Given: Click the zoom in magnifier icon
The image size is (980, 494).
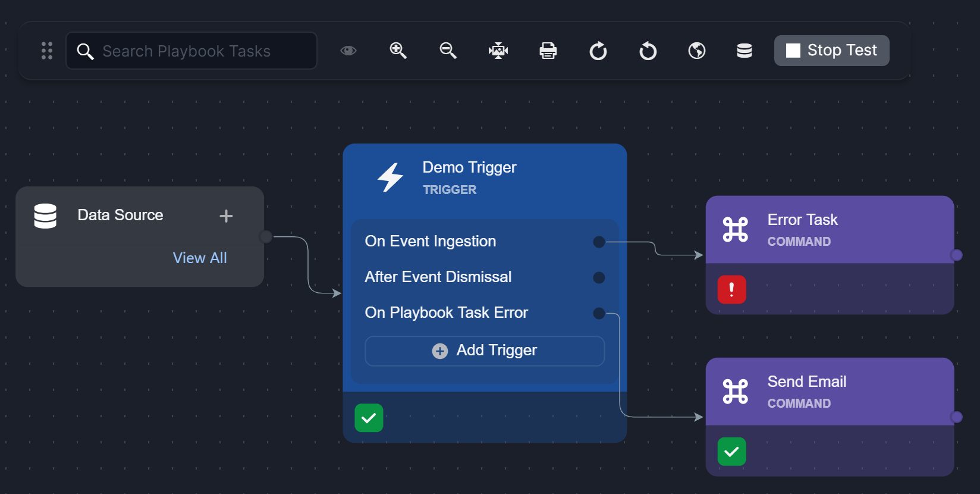Looking at the screenshot, I should (x=398, y=51).
